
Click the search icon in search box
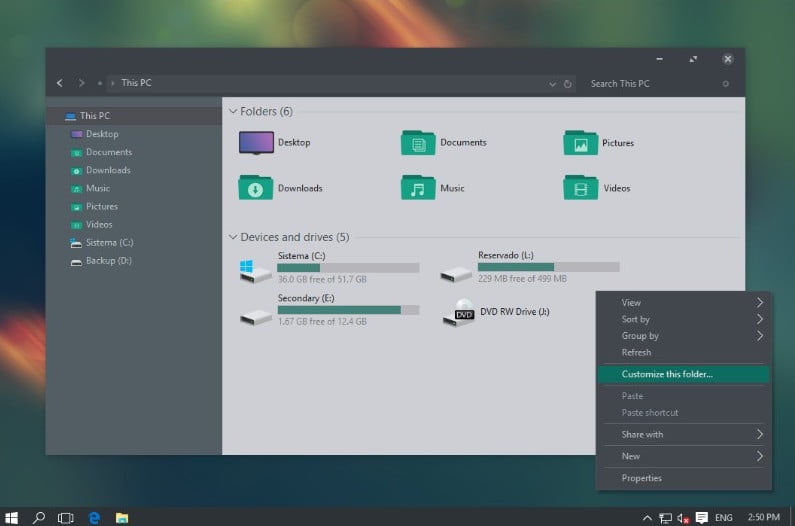pos(726,84)
